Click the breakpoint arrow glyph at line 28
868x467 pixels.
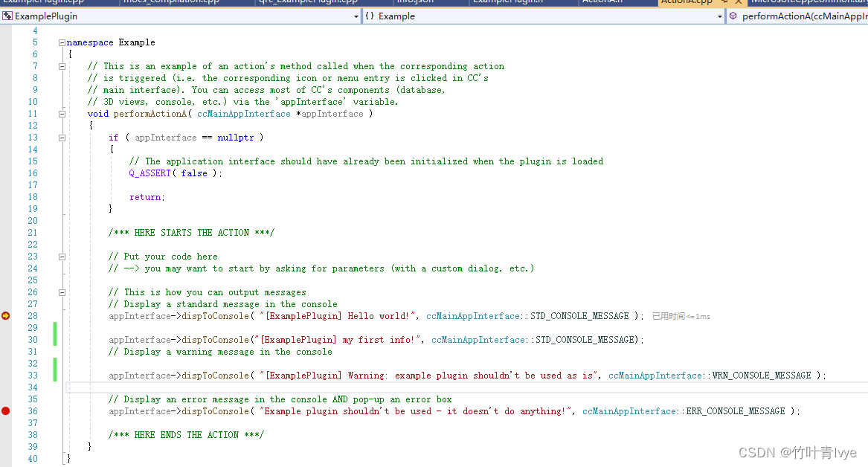click(5, 315)
